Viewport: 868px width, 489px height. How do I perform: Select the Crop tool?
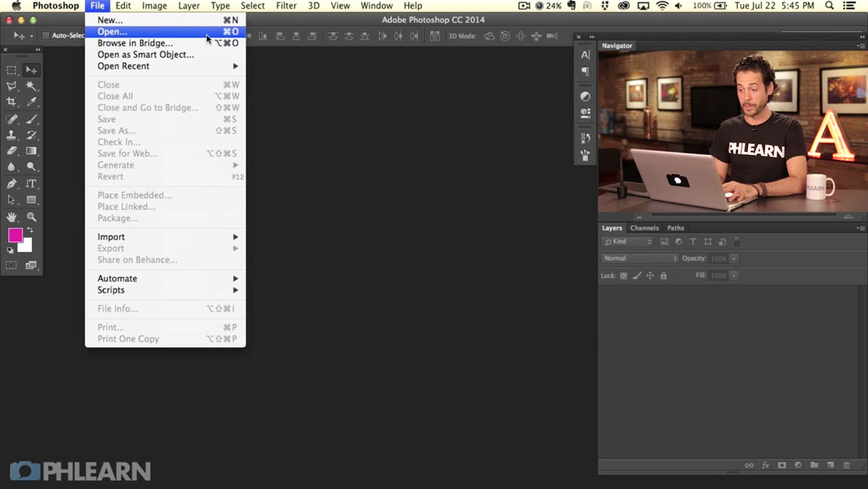(12, 102)
